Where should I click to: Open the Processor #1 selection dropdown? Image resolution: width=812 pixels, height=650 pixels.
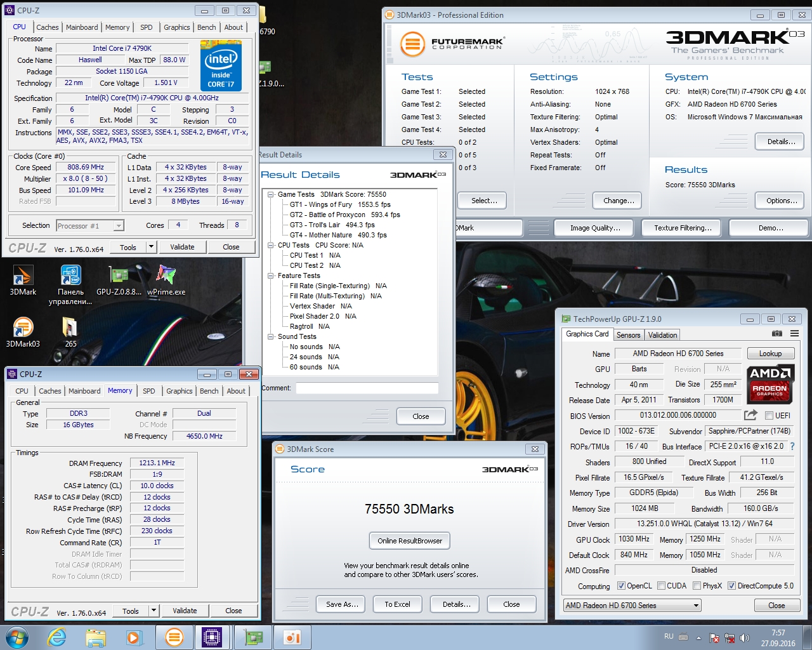pyautogui.click(x=89, y=225)
